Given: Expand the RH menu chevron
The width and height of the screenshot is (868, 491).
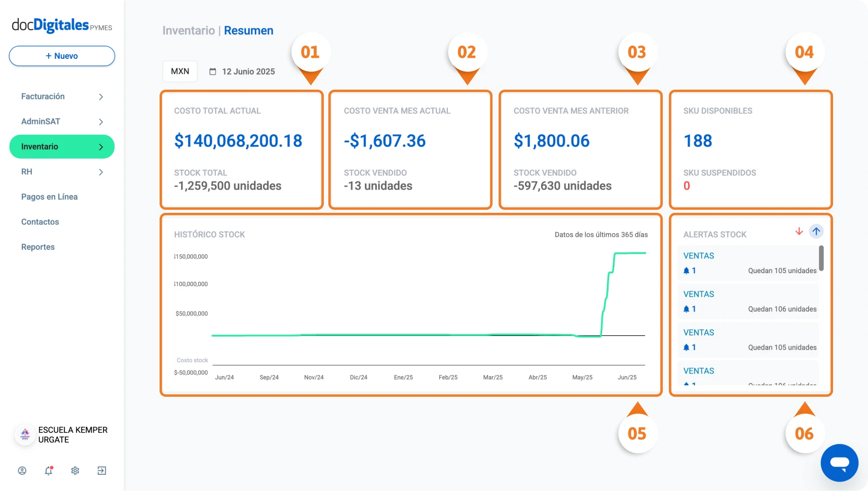Looking at the screenshot, I should 101,172.
